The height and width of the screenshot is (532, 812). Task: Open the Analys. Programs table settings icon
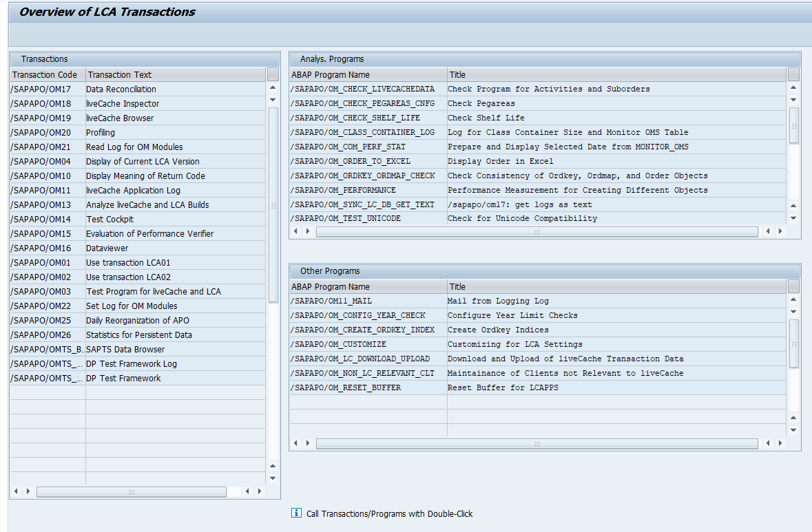pyautogui.click(x=793, y=74)
